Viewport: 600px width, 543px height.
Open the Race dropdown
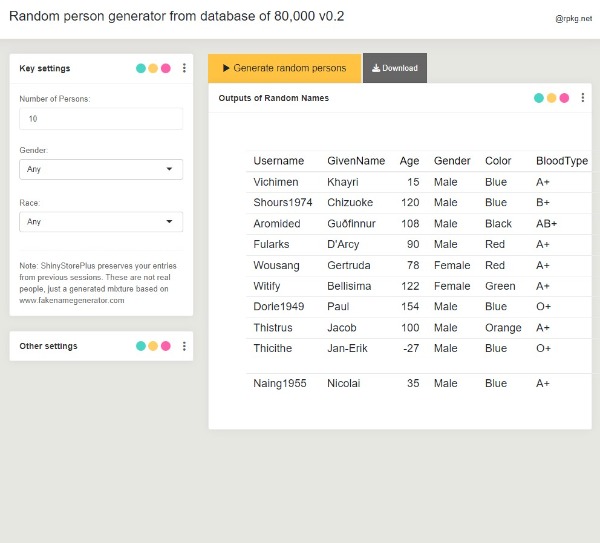tap(101, 221)
